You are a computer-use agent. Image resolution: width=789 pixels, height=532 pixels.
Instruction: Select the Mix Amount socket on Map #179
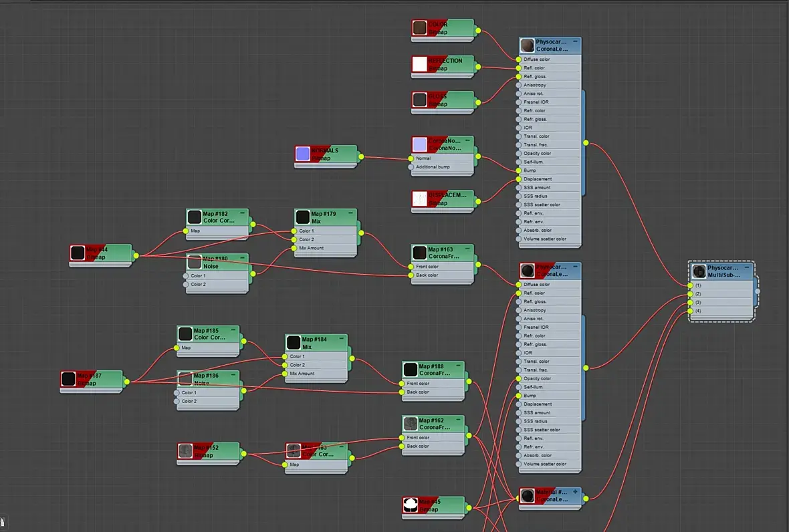point(294,248)
